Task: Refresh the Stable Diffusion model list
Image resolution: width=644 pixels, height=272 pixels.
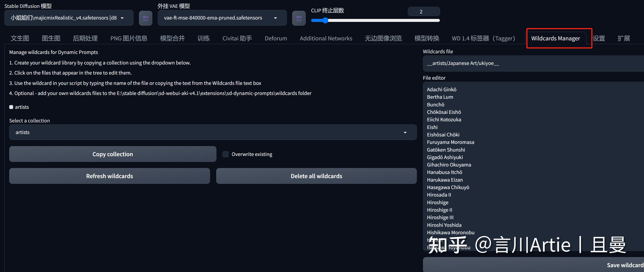Action: point(146,18)
